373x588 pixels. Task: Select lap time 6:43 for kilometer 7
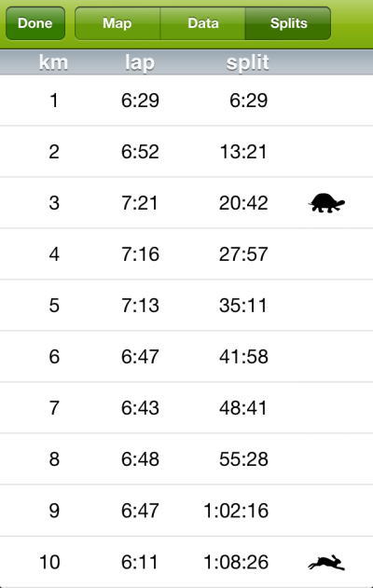point(140,407)
